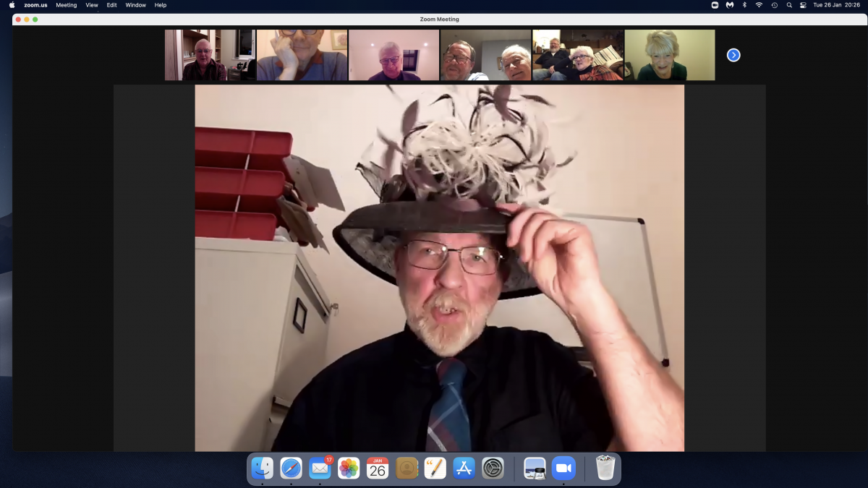Click the Zoom camera status icon in menu bar
Image resolution: width=868 pixels, height=488 pixels.
(x=715, y=5)
